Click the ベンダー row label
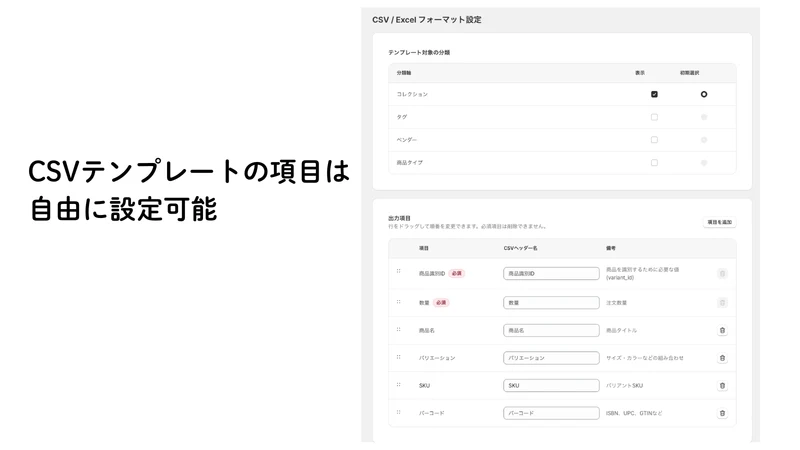Image resolution: width=800 pixels, height=450 pixels. pos(407,140)
